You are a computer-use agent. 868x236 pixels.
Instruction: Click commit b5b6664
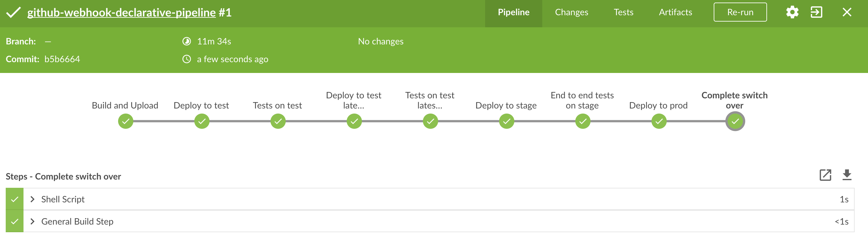tap(63, 59)
